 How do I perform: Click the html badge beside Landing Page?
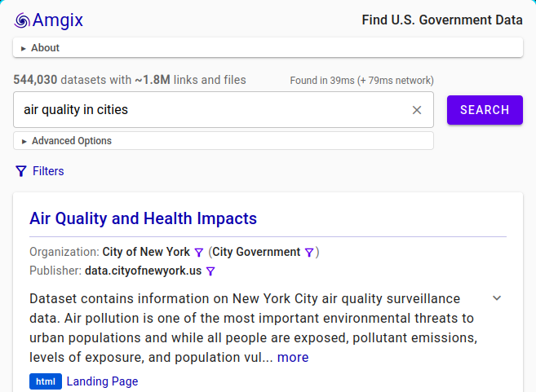tap(46, 381)
